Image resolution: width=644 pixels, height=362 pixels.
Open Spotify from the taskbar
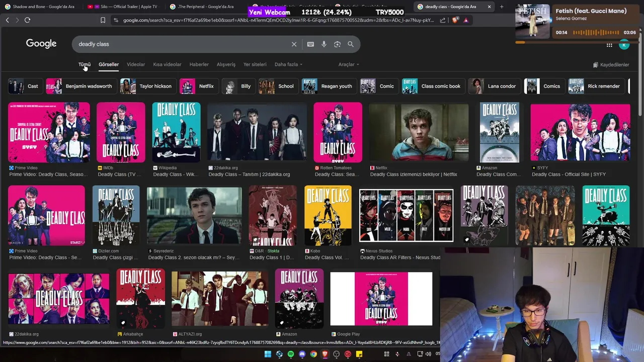[291, 354]
